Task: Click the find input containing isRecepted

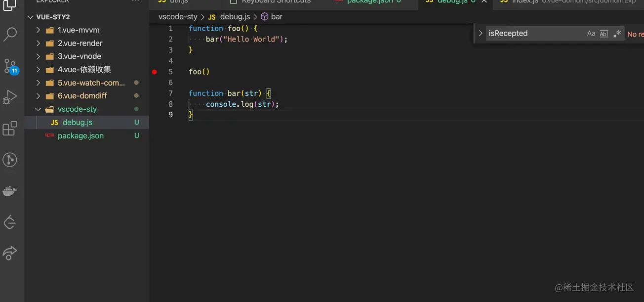Action: [x=533, y=34]
